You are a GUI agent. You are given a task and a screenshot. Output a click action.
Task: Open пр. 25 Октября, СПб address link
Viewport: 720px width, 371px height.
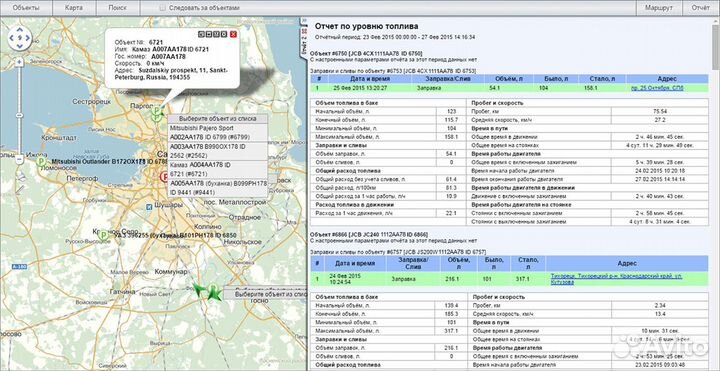(657, 88)
